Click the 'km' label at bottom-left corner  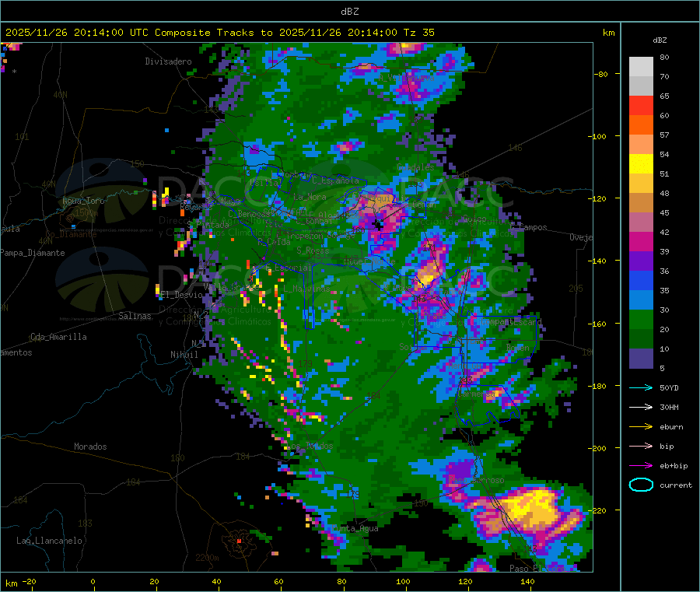pos(11,583)
